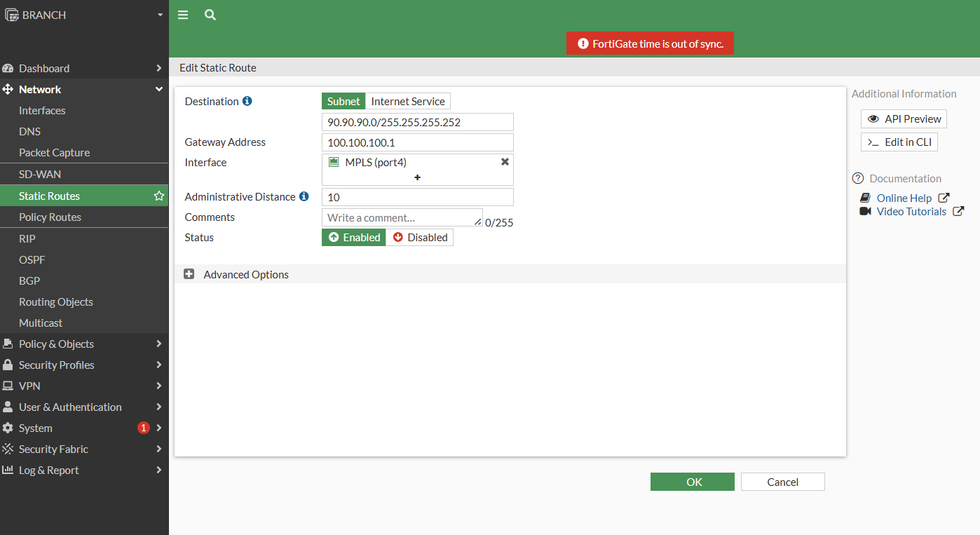Click the Documentation question mark icon
The width and height of the screenshot is (980, 535).
(858, 178)
